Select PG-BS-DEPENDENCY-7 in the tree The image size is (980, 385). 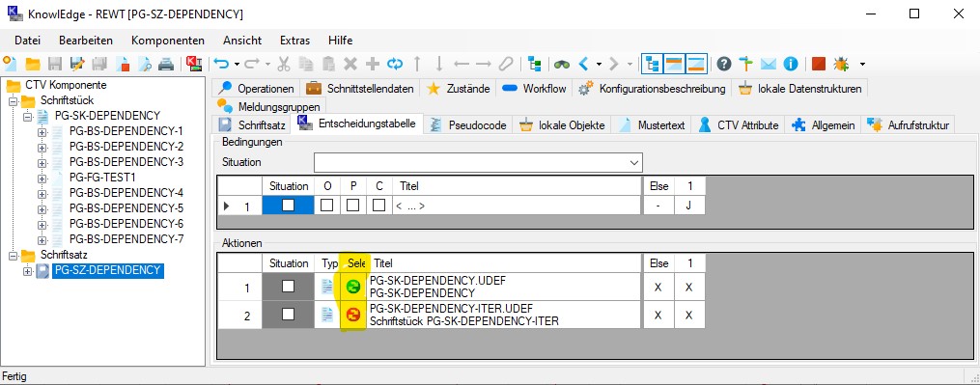click(126, 238)
